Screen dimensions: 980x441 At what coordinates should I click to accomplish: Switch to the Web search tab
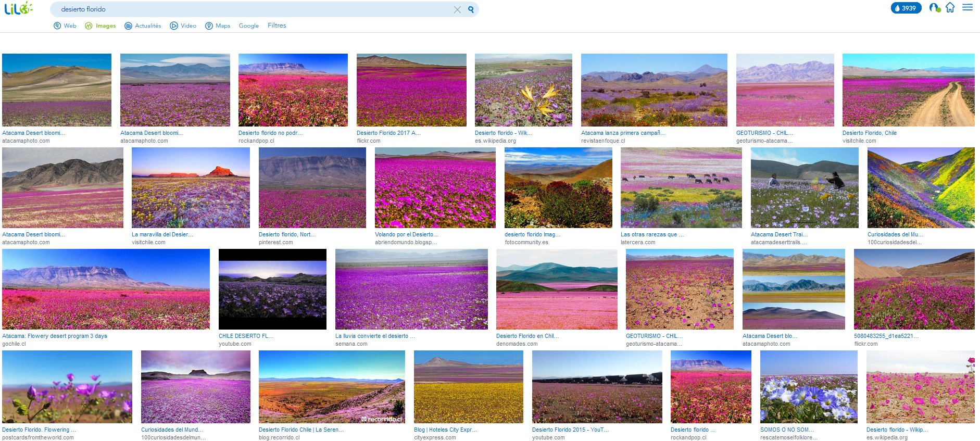pyautogui.click(x=65, y=26)
